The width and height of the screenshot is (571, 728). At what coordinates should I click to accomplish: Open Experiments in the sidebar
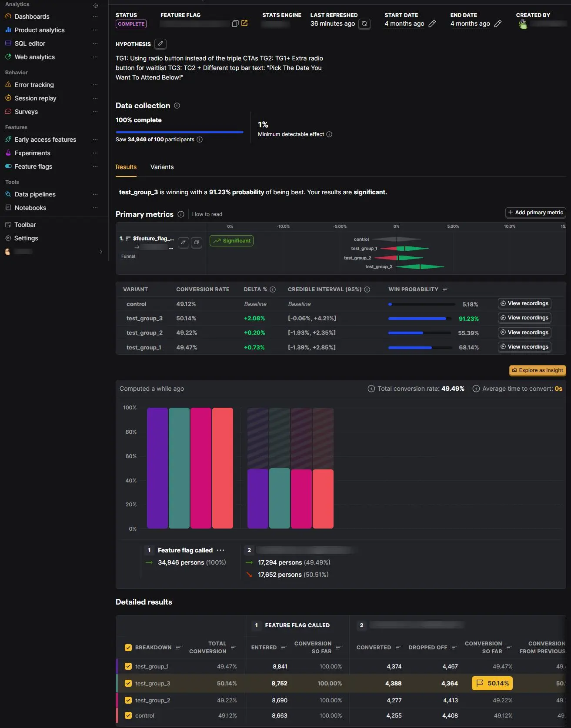point(32,153)
